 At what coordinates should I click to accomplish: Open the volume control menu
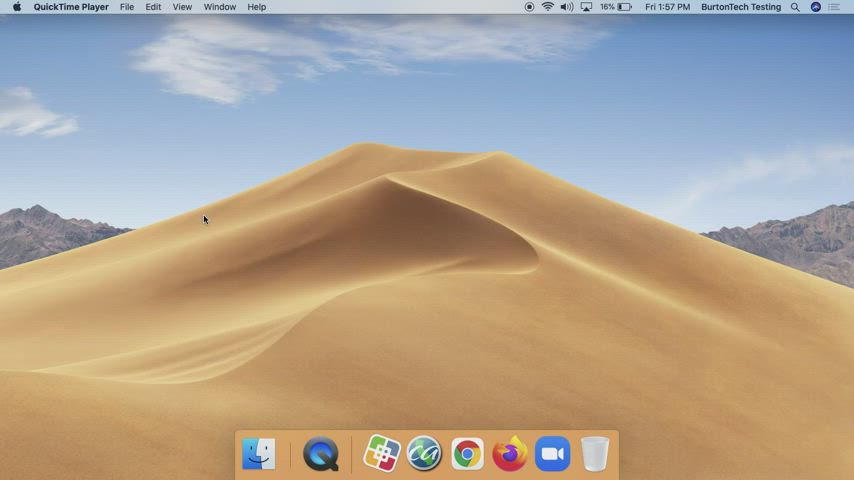pos(567,7)
